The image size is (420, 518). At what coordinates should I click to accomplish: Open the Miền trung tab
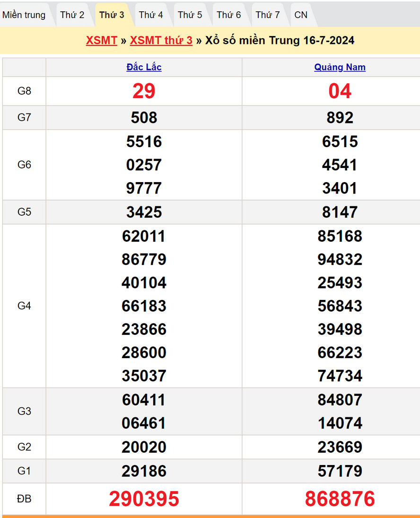click(24, 15)
